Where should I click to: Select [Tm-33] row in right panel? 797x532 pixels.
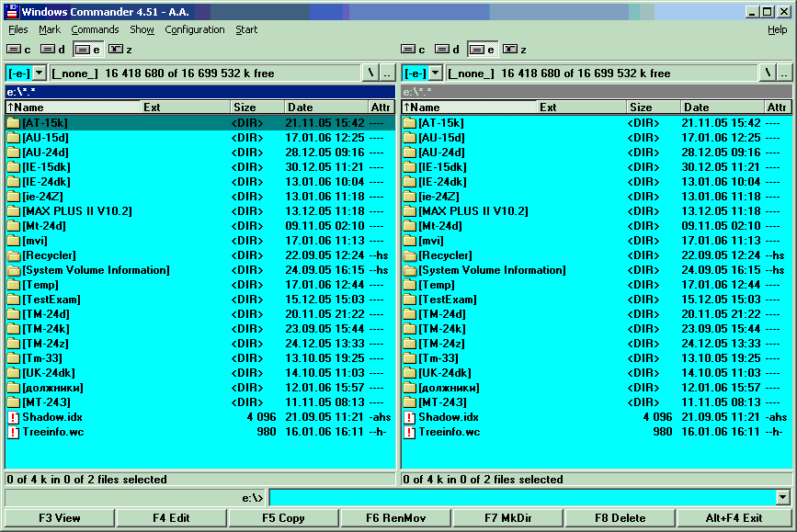pos(597,358)
